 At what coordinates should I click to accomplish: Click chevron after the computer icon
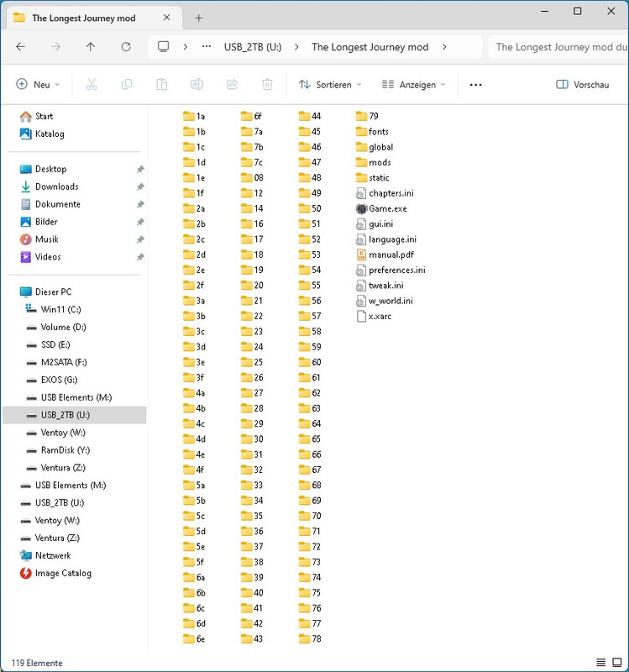(x=185, y=47)
